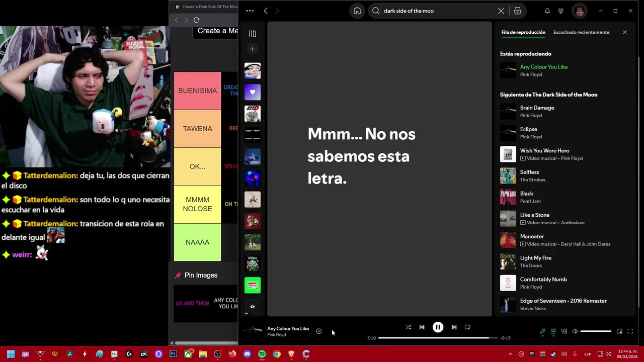Open Any Colour You Like title in player bar

point(288,328)
